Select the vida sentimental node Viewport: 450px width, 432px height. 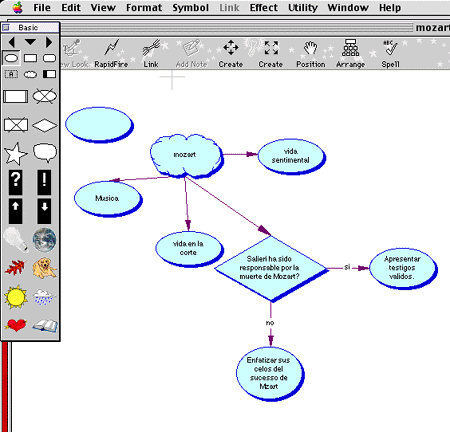291,157
